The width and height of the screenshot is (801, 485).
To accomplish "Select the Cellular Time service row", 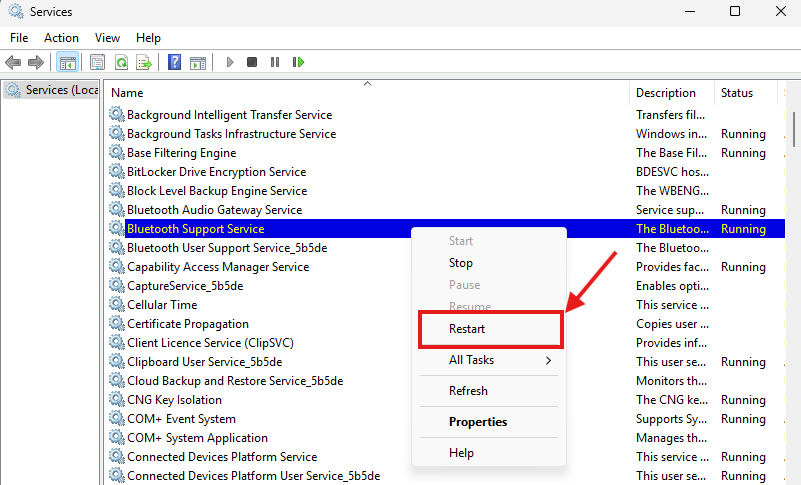I will pyautogui.click(x=162, y=305).
